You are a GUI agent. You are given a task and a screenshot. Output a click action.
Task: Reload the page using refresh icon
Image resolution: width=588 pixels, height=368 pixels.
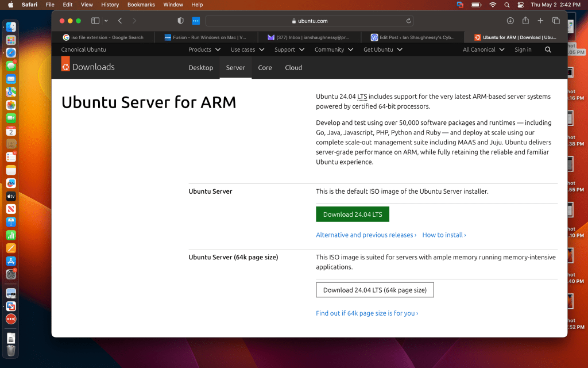pyautogui.click(x=409, y=21)
